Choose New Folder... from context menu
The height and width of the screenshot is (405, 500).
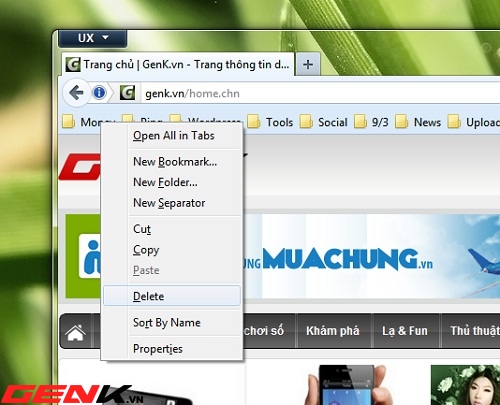coord(172,182)
